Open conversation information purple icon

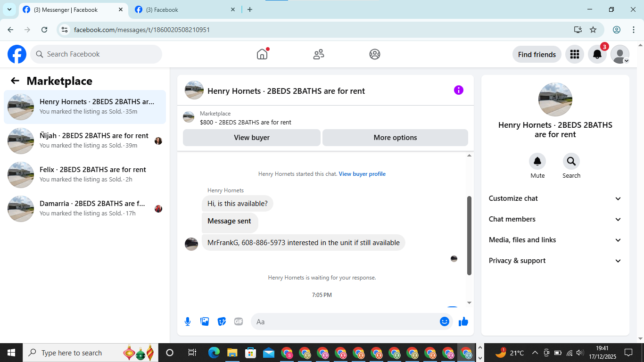[459, 90]
